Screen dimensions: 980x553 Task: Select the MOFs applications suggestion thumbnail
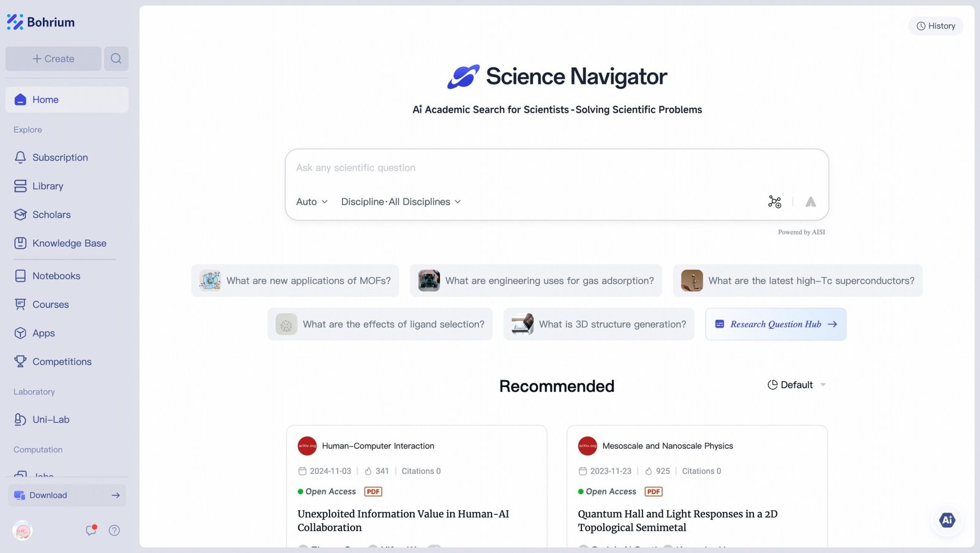(x=210, y=280)
